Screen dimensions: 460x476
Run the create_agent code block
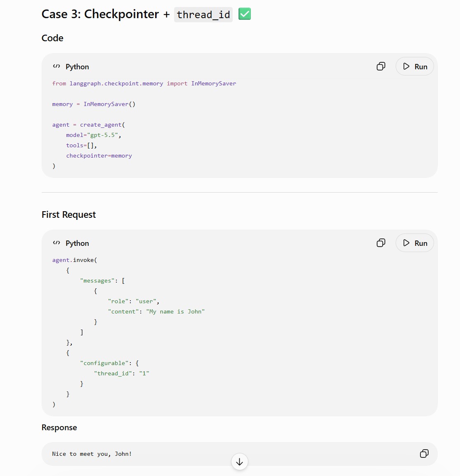[x=415, y=66]
